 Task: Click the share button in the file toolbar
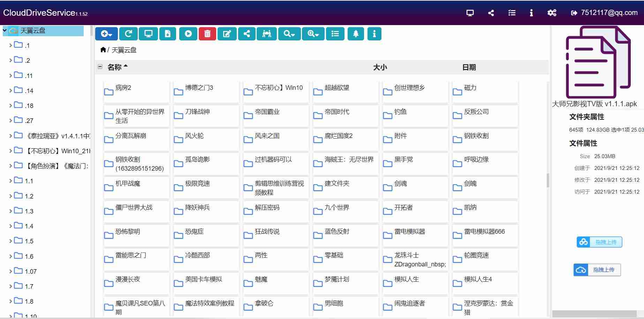pyautogui.click(x=247, y=34)
